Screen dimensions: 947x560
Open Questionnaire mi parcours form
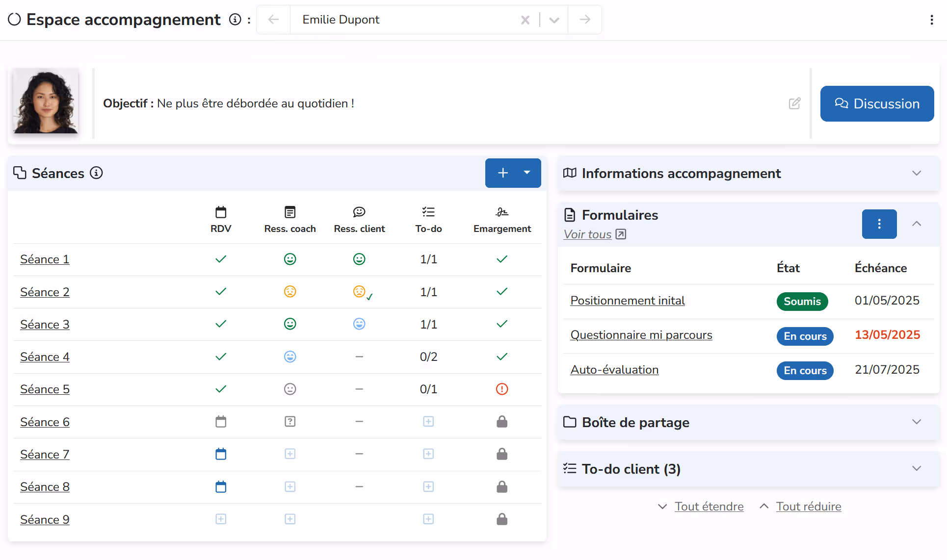coord(641,335)
